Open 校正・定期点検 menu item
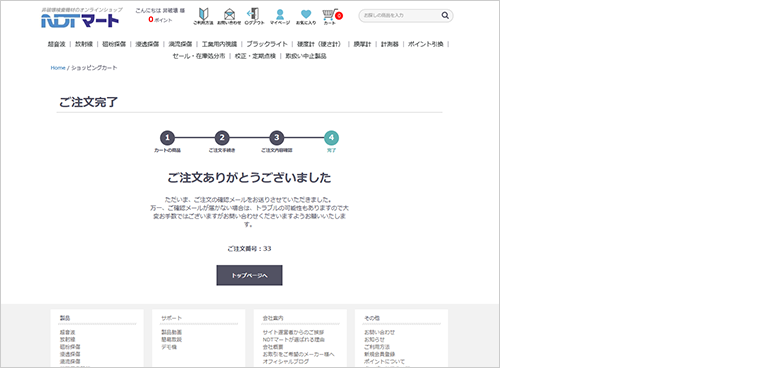 click(x=255, y=56)
